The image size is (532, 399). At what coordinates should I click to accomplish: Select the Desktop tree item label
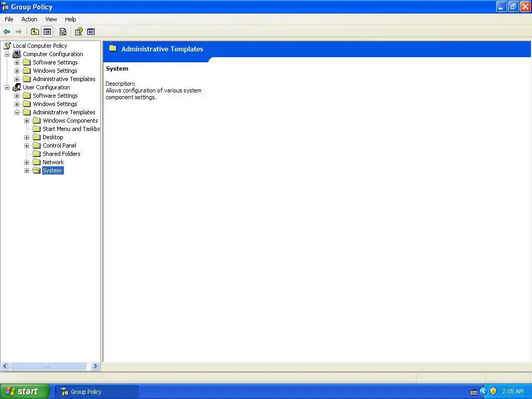(x=53, y=137)
